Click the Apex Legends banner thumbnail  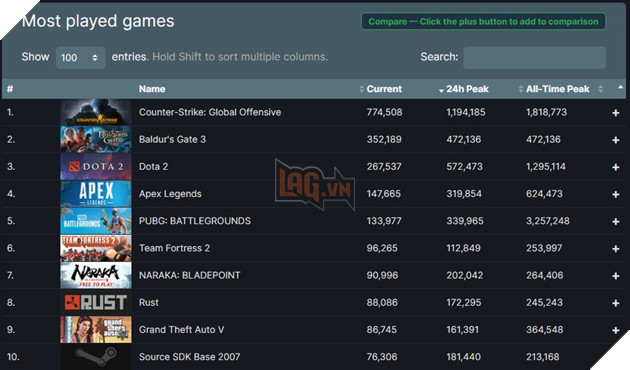(x=96, y=194)
